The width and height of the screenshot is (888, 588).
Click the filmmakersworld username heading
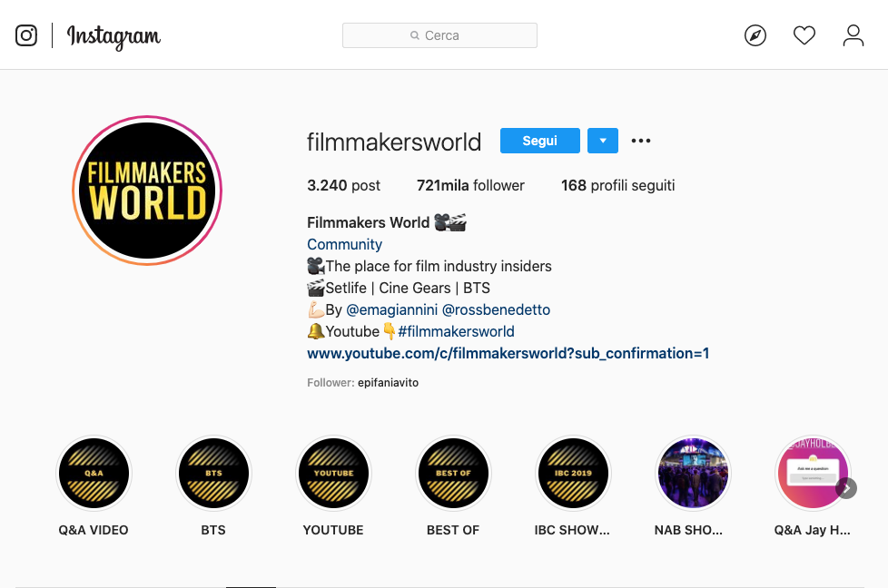click(x=394, y=142)
